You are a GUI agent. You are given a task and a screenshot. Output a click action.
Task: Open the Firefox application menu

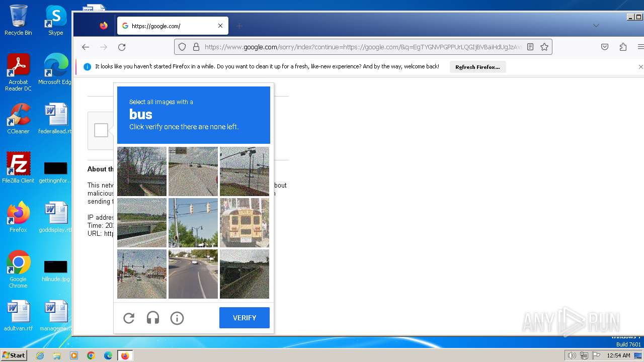pos(640,47)
